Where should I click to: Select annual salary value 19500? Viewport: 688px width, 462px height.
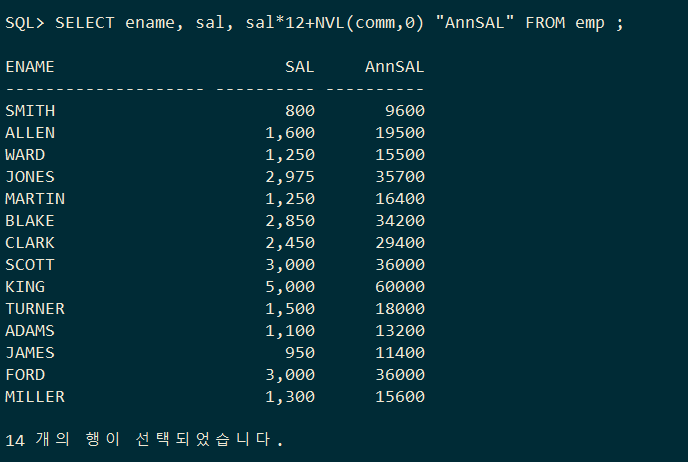click(x=400, y=133)
